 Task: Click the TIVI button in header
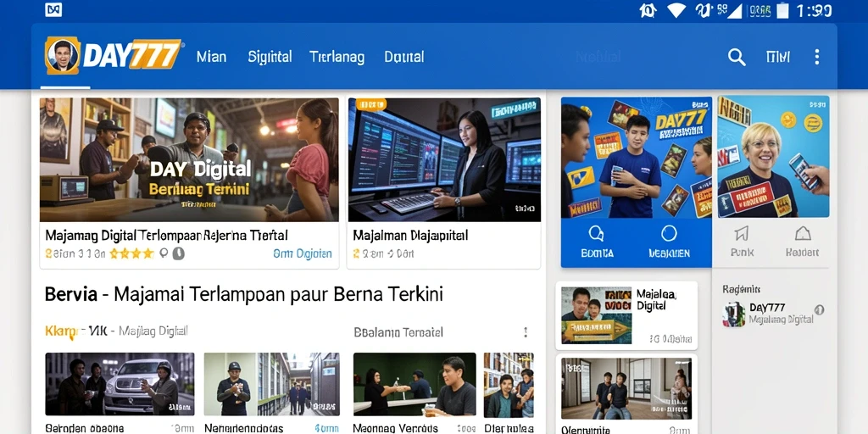[x=778, y=57]
